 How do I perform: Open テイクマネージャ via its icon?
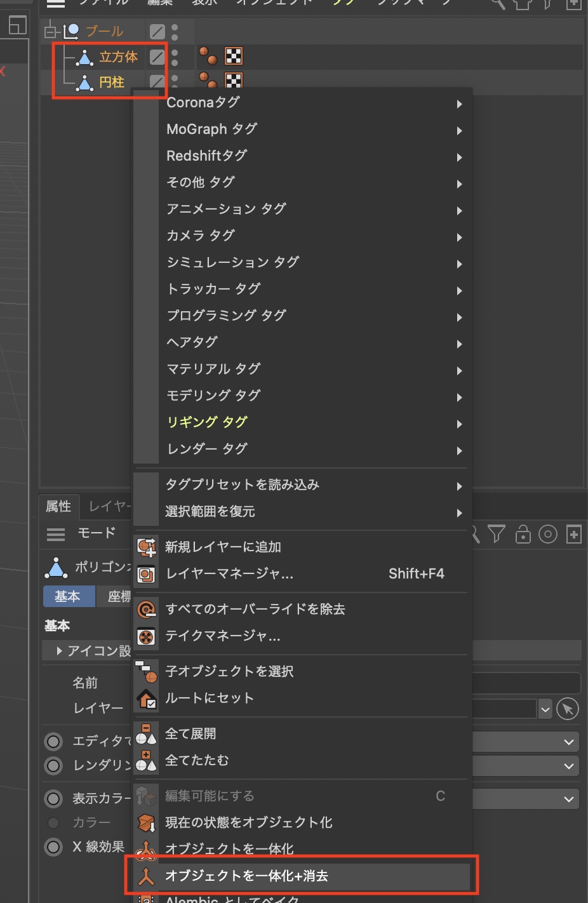click(147, 636)
